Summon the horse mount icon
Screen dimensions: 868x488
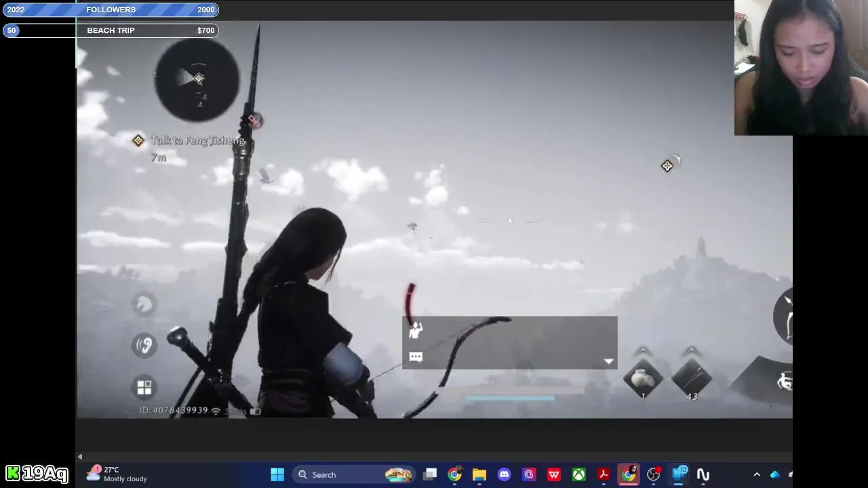coord(144,305)
